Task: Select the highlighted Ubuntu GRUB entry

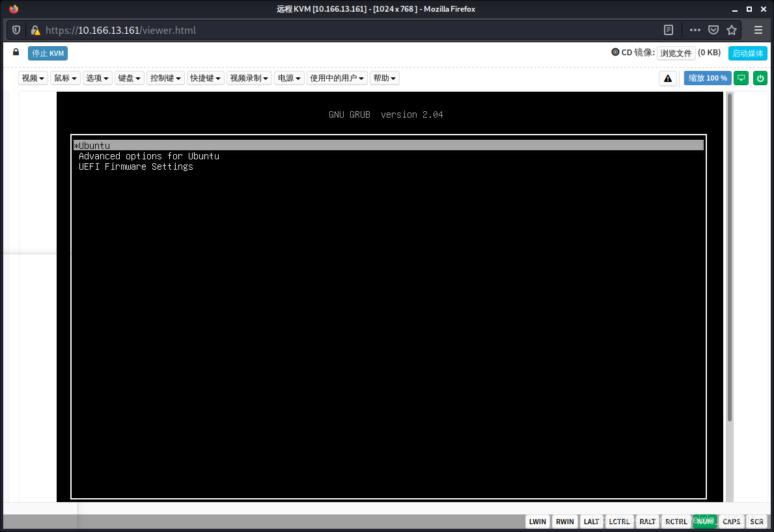Action: 389,146
